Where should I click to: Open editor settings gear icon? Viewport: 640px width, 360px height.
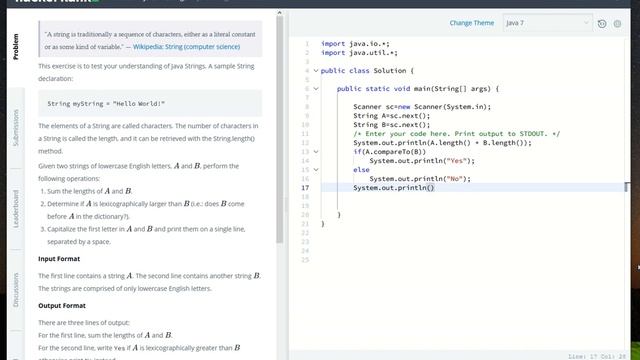tap(617, 24)
